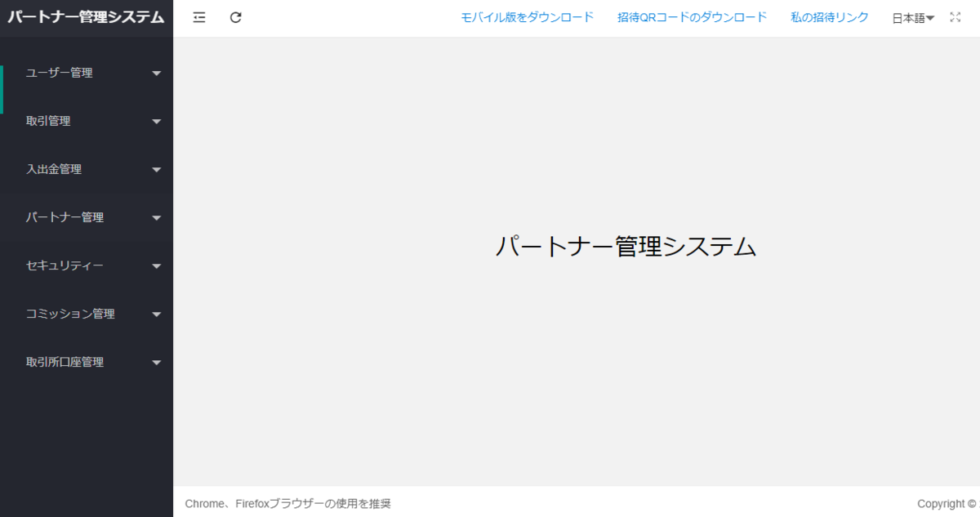Click the パートナー管理システム logo in the sidebar header

click(87, 17)
